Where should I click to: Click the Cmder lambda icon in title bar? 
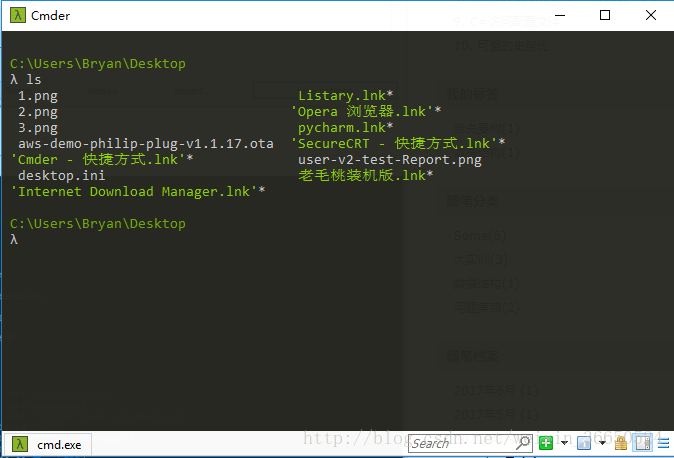[18, 15]
